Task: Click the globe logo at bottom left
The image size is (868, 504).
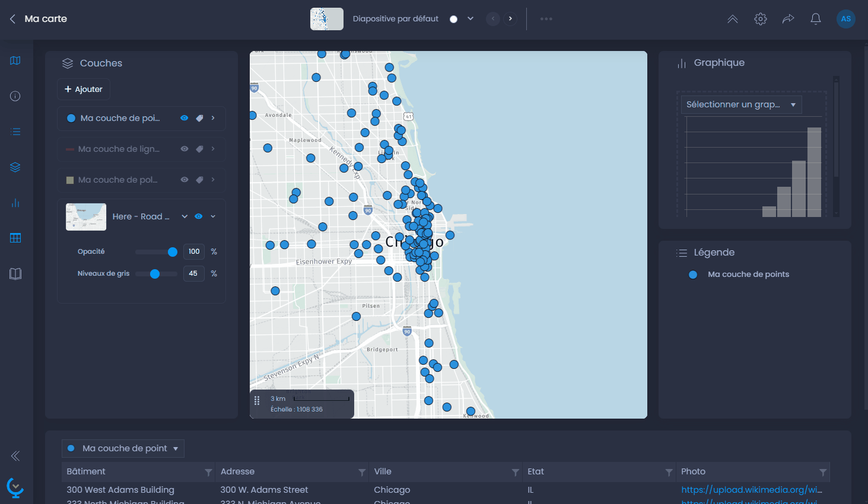Action: 15,487
